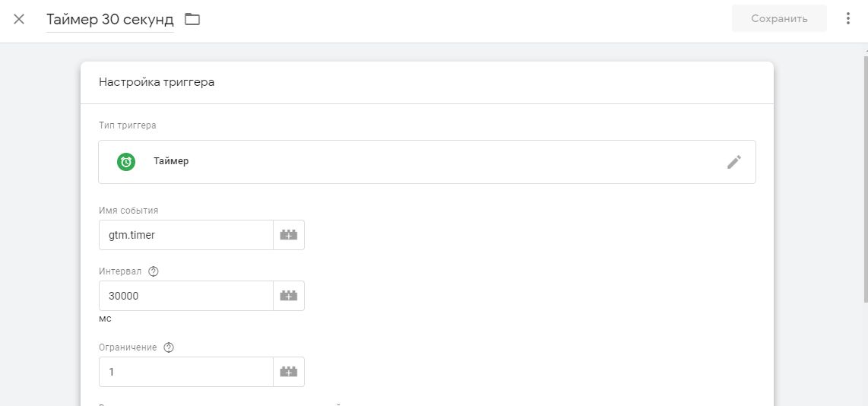This screenshot has width=868, height=406.
Task: Open variable picker next to Ограничение field
Action: tap(289, 372)
